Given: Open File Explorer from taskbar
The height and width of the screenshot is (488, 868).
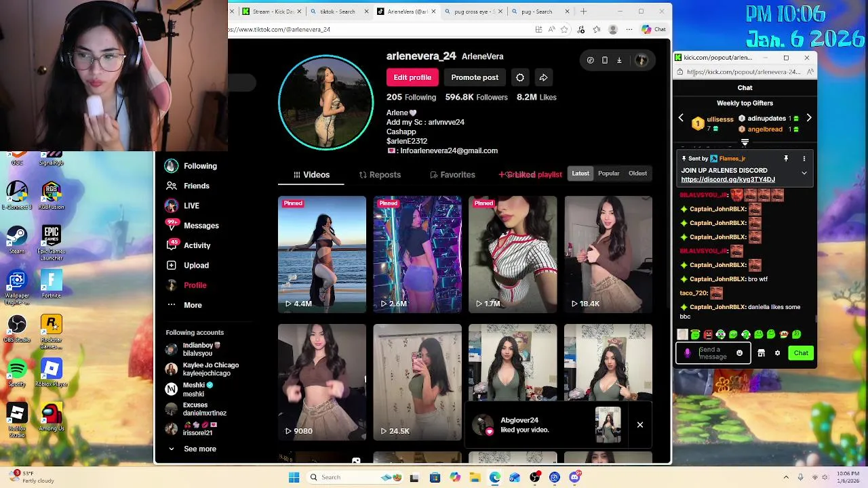Looking at the screenshot, I should pos(475,477).
